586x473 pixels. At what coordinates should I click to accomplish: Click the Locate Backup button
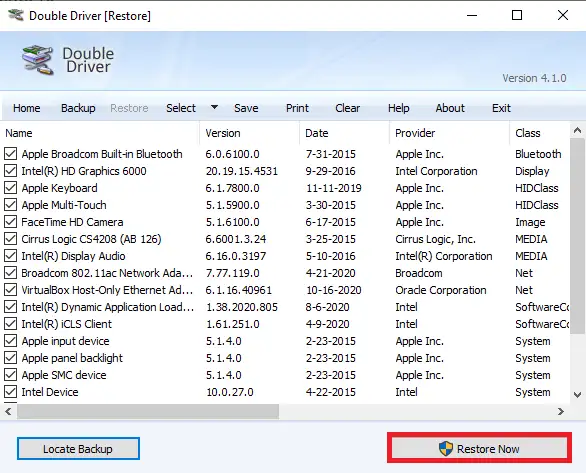coord(78,448)
